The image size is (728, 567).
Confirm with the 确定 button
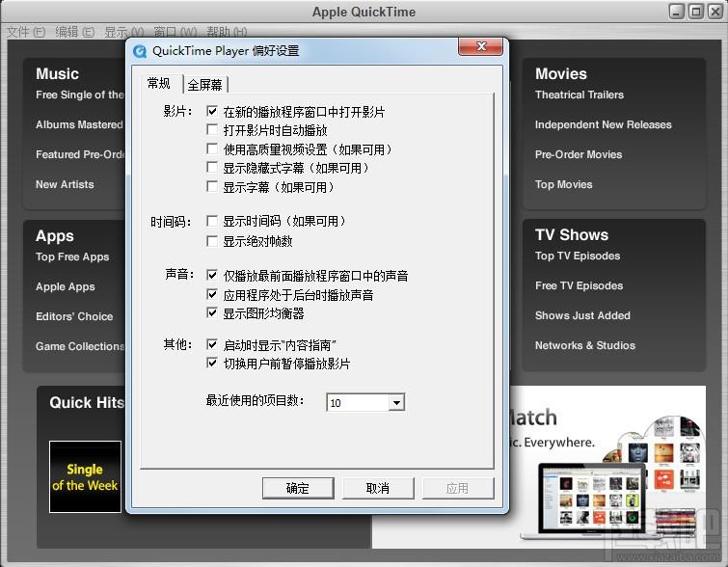tap(298, 488)
